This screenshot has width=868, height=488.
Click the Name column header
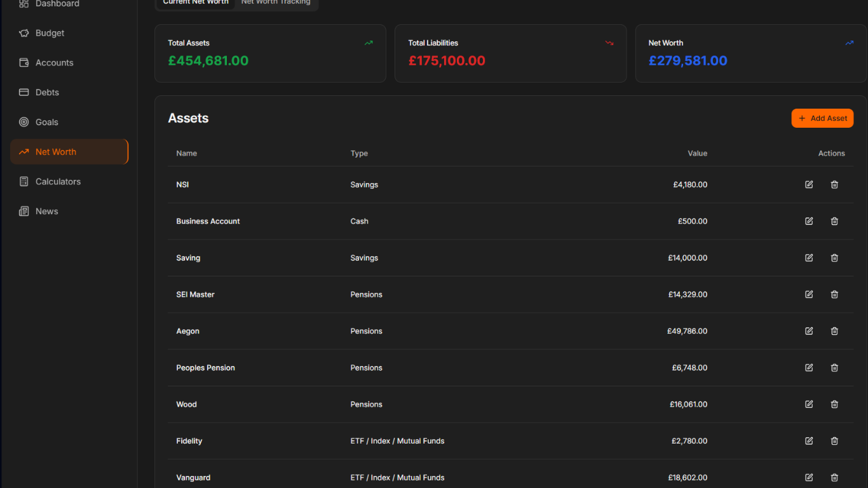pyautogui.click(x=186, y=153)
